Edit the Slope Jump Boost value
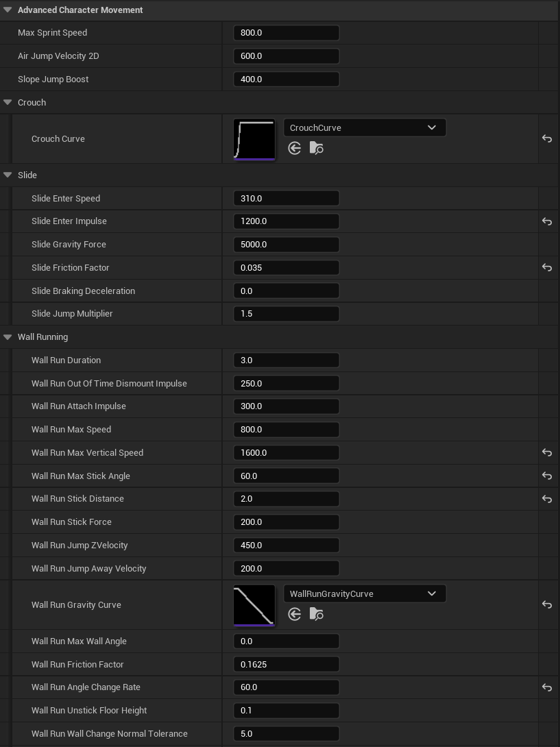 (x=286, y=79)
